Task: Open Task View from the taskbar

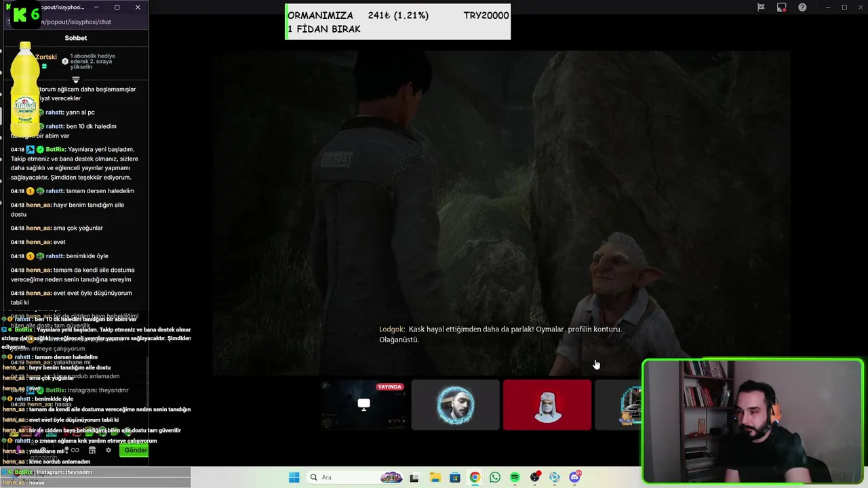Action: tap(414, 477)
